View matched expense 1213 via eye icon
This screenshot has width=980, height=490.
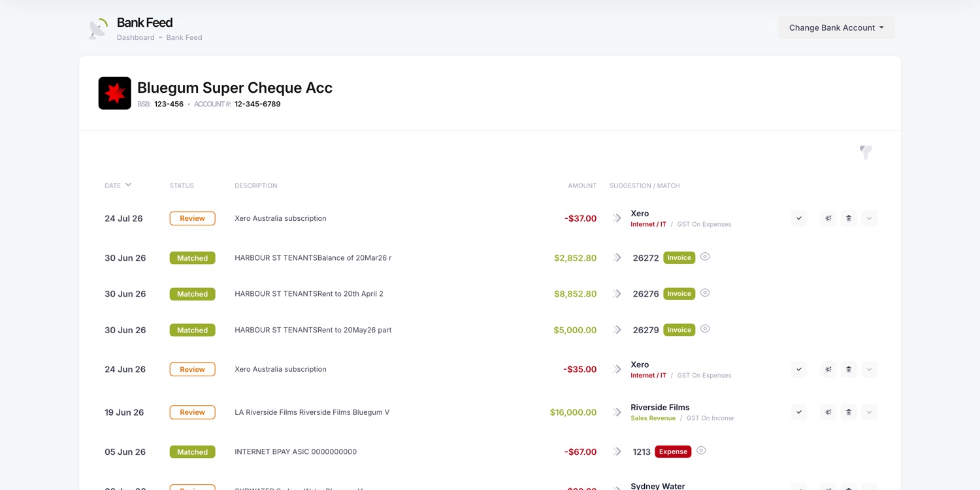(x=701, y=451)
